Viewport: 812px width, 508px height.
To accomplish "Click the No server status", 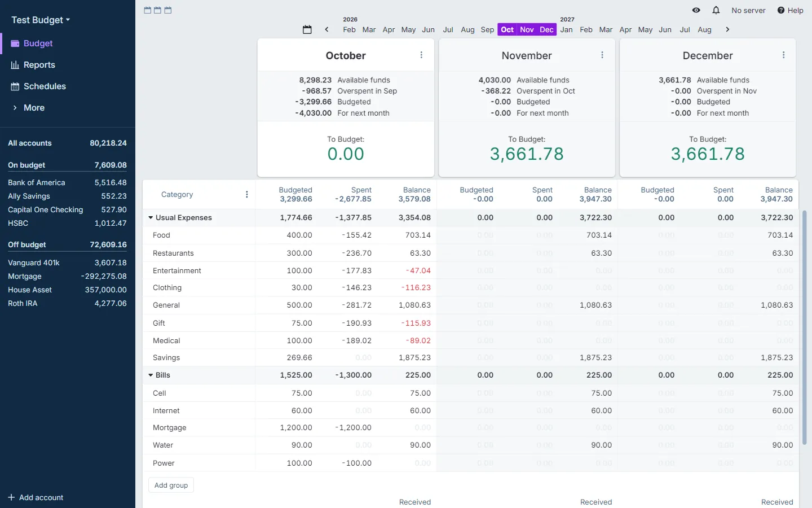I will [748, 10].
